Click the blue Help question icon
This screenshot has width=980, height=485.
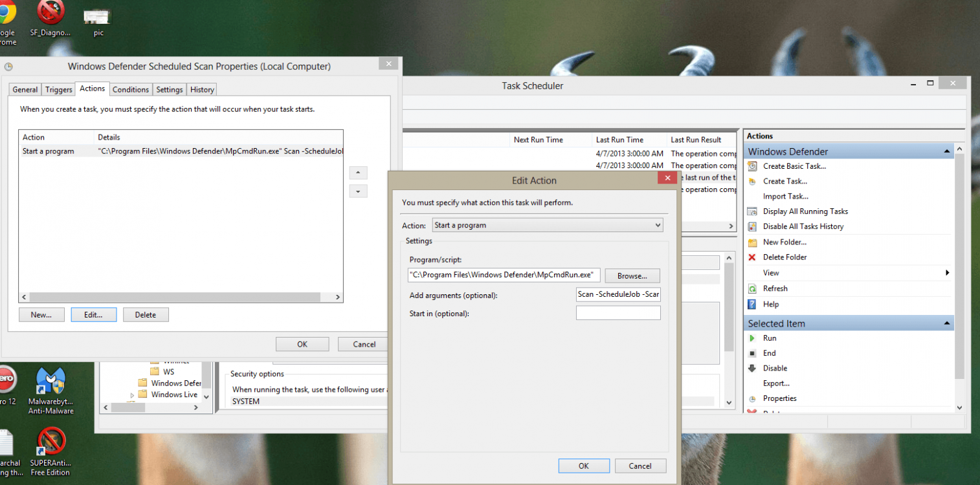[x=752, y=304]
